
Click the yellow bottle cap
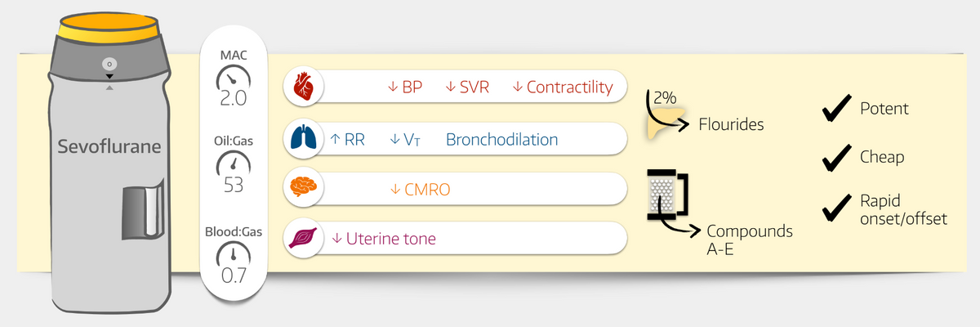[x=109, y=29]
